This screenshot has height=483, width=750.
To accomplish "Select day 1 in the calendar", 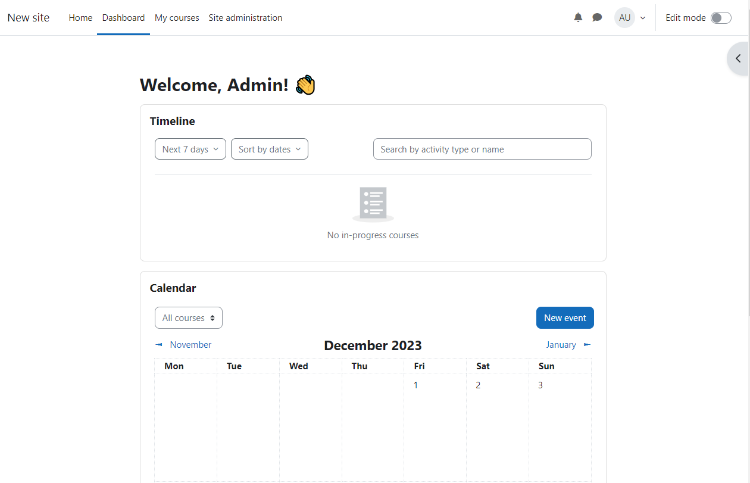I will (x=416, y=385).
